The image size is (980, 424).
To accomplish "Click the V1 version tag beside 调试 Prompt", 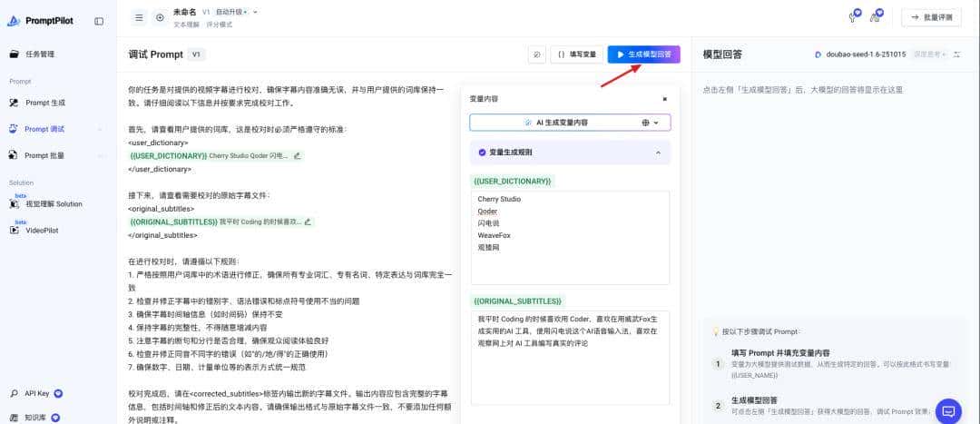I will pyautogui.click(x=196, y=54).
